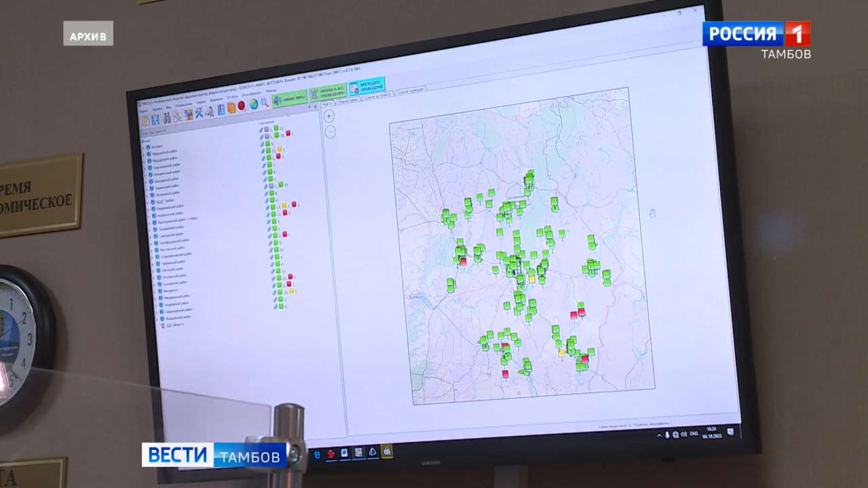Expand the first tree node Котовск
The image size is (868, 488).
pos(144,146)
